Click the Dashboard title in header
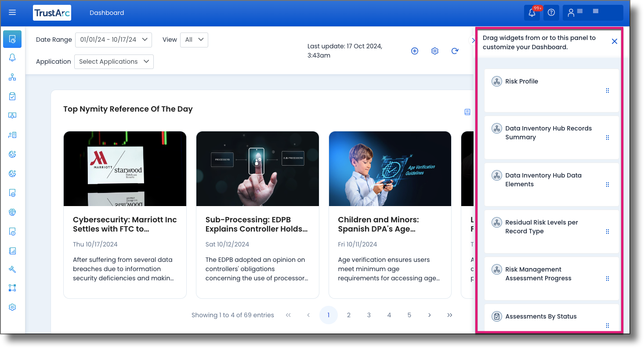The height and width of the screenshot is (348, 644). (x=107, y=13)
